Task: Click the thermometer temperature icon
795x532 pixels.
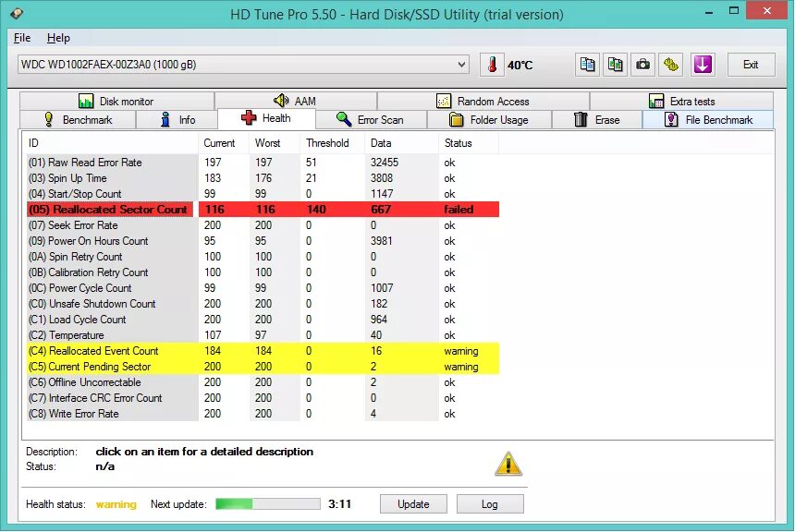Action: [492, 65]
